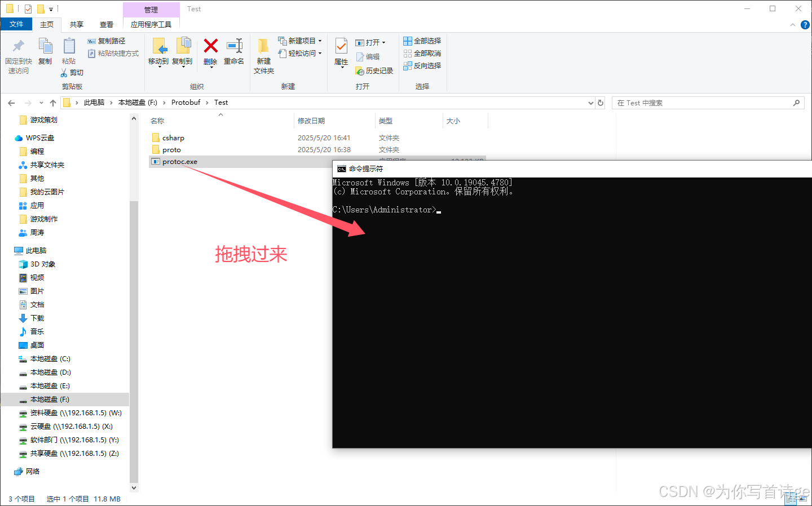Click the Paste clipboard icon
812x506 pixels.
[69, 46]
